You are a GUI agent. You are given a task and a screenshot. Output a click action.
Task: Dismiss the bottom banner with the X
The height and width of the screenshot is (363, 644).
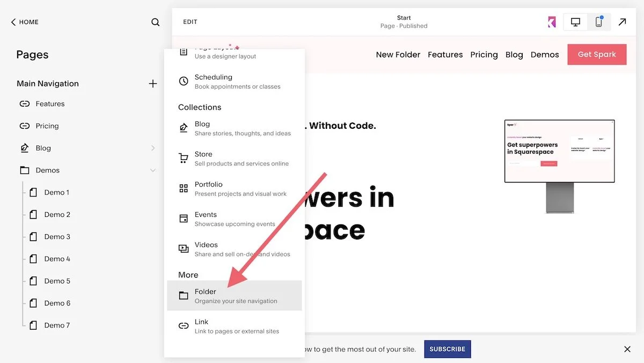[x=627, y=349]
